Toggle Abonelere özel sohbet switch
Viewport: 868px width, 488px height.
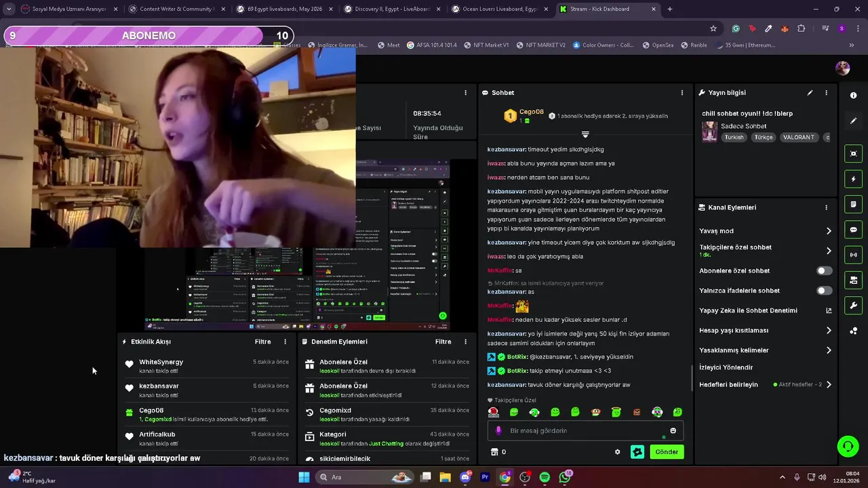[824, 270]
